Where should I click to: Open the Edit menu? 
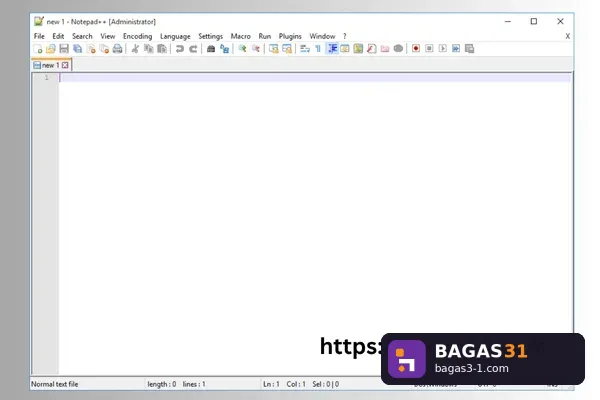(58, 36)
